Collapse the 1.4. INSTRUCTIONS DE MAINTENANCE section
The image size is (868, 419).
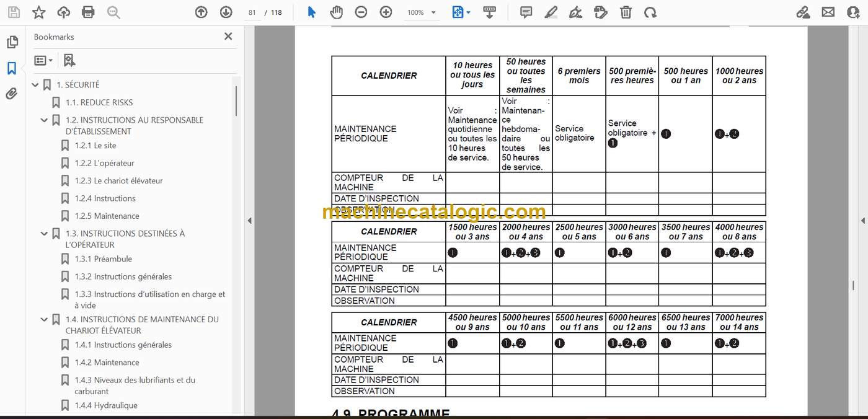[x=45, y=320]
